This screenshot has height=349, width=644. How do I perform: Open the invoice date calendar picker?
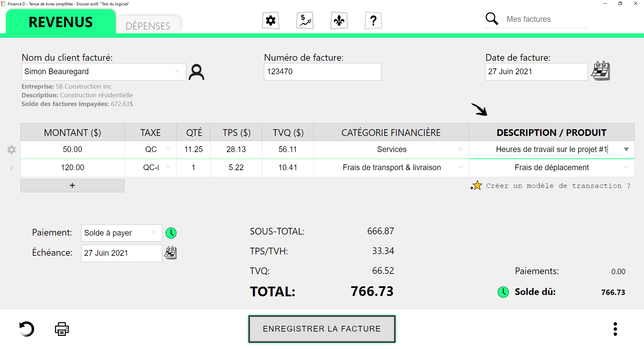(601, 71)
